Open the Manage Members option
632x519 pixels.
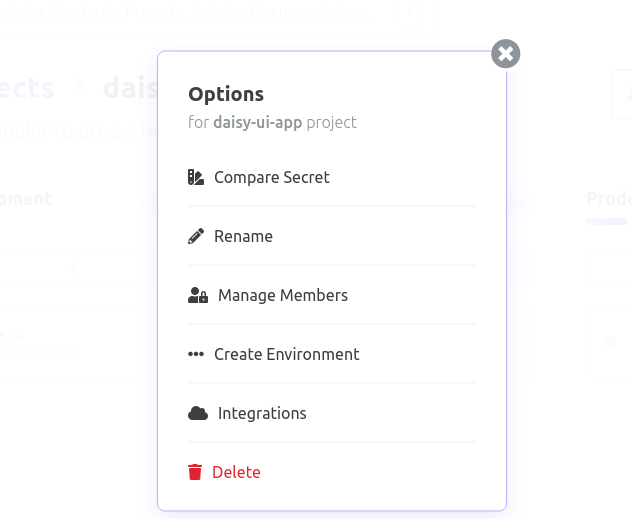coord(283,296)
